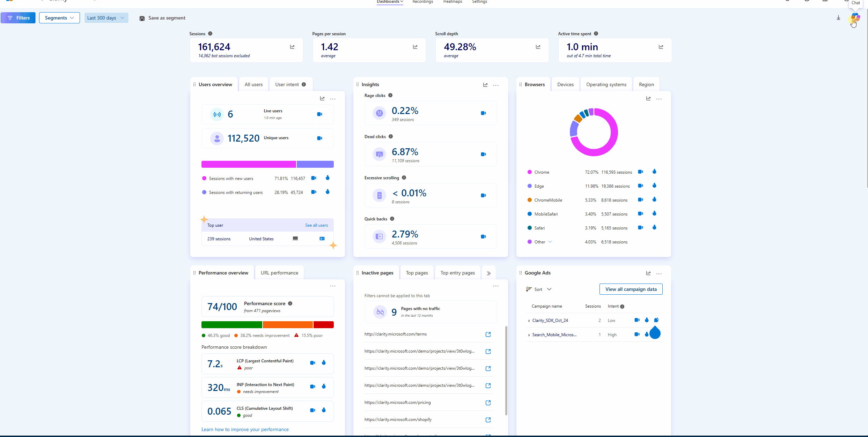Click Save as segment
The width and height of the screenshot is (868, 437).
coord(162,18)
